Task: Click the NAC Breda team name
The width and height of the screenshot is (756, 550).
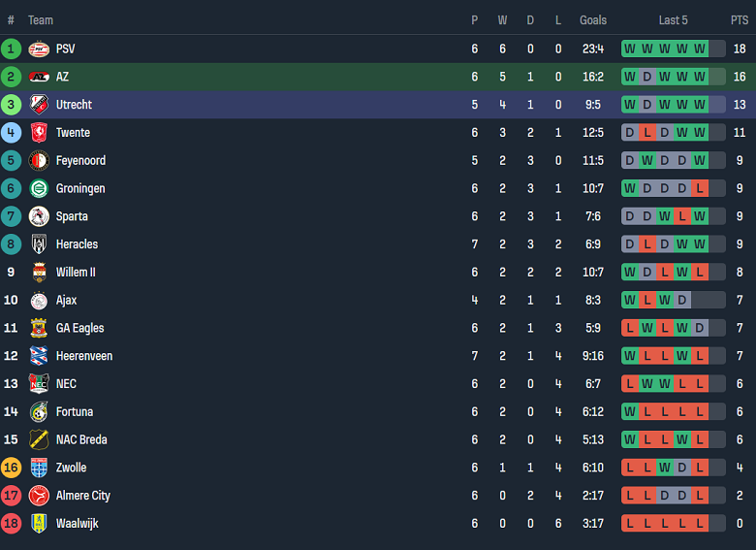Action: click(81, 439)
